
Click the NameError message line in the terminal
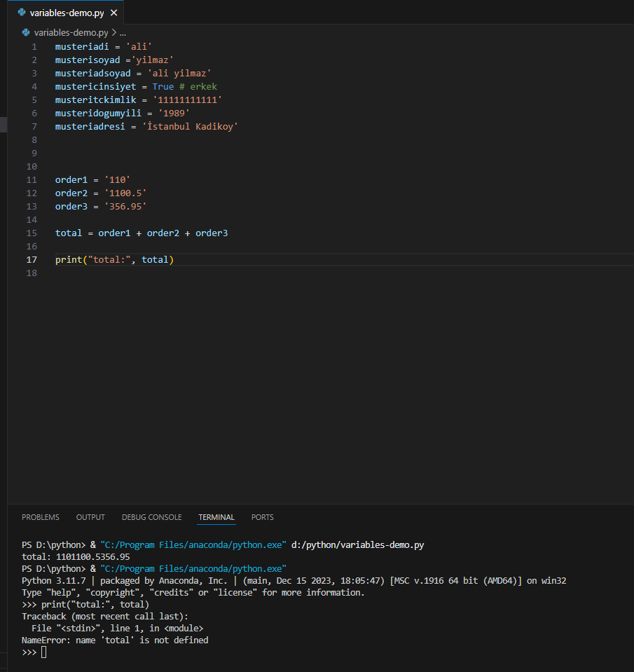(x=115, y=640)
